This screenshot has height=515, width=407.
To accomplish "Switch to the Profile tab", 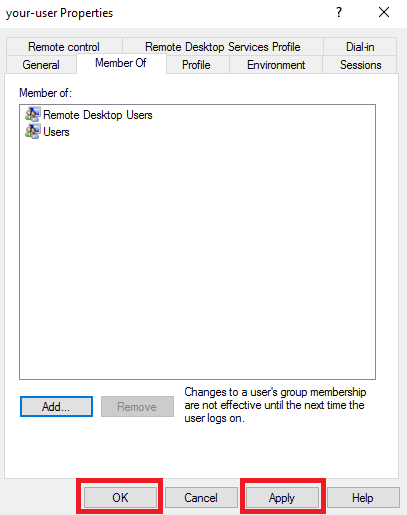I will pos(196,65).
